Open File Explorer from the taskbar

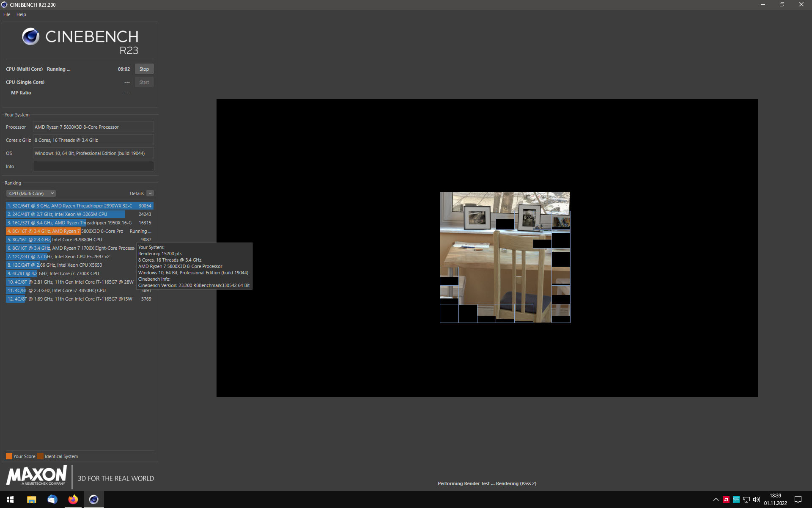pyautogui.click(x=31, y=500)
